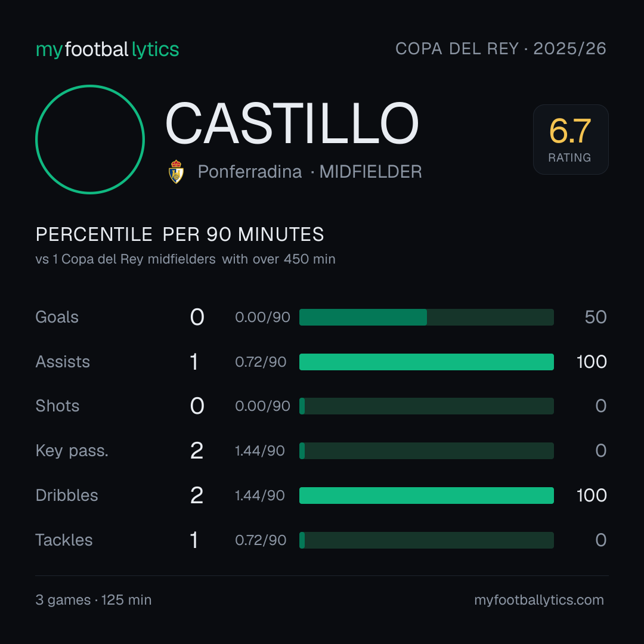
Task: Click the Tackles percentile bar
Action: click(426, 540)
